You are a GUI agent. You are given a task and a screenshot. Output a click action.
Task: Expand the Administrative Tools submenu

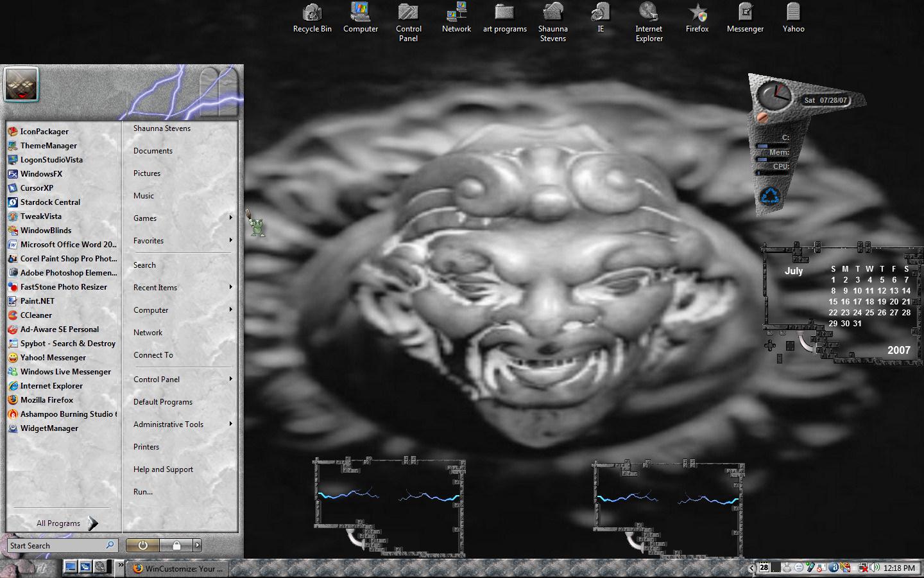pyautogui.click(x=182, y=425)
